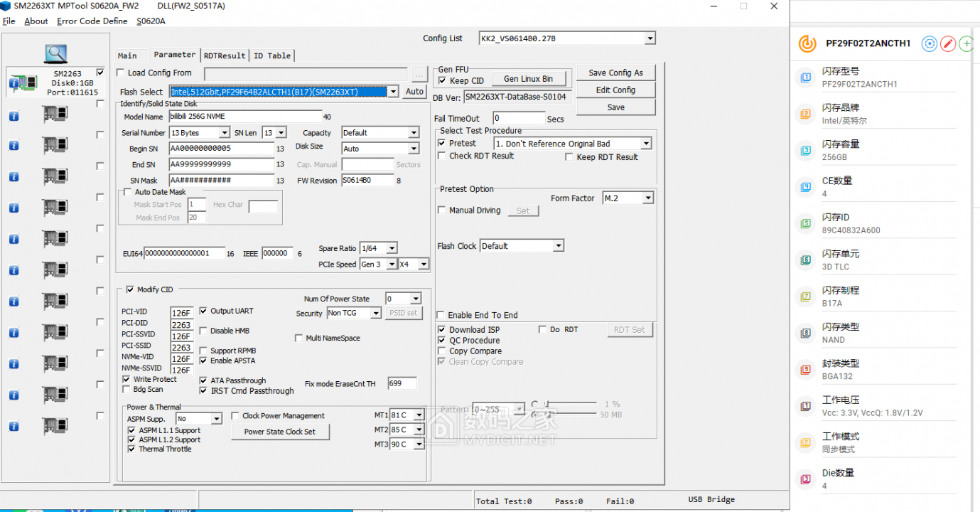
Task: Click the numbered icon beside 闪存型号
Action: tap(806, 77)
